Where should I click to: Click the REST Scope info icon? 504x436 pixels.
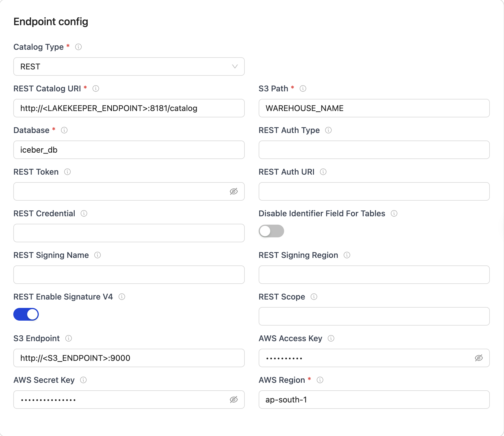[x=314, y=297]
